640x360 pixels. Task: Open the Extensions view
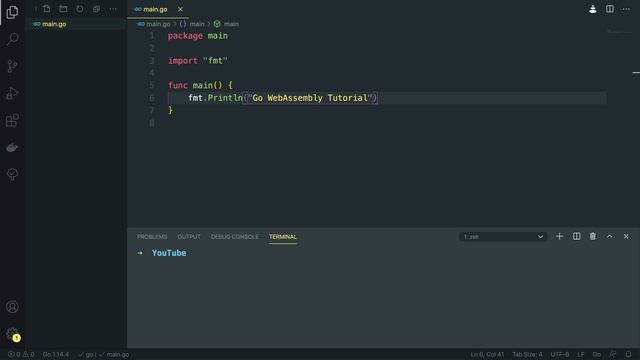(12, 120)
